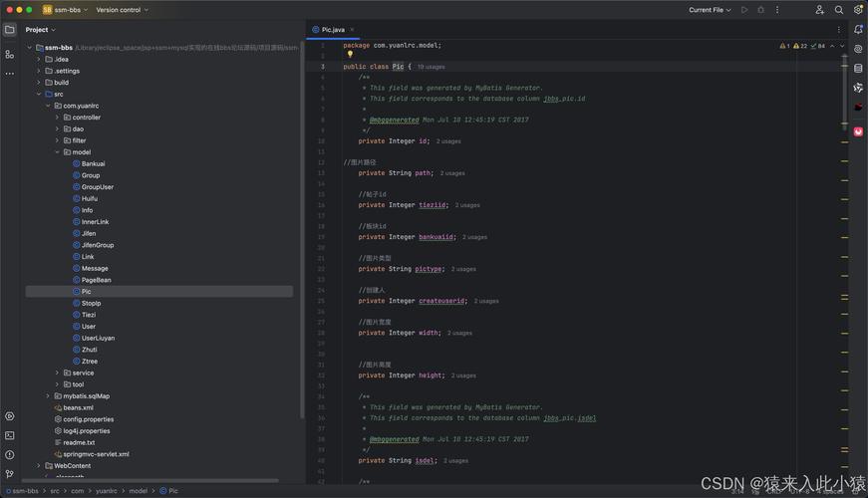Click the yellow intention light bulb
Viewport: 868px width, 498px height.
tap(350, 54)
